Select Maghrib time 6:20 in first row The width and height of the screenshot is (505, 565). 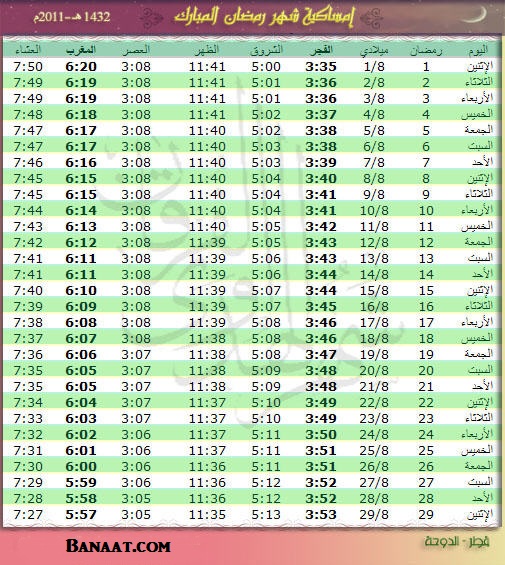coord(81,67)
